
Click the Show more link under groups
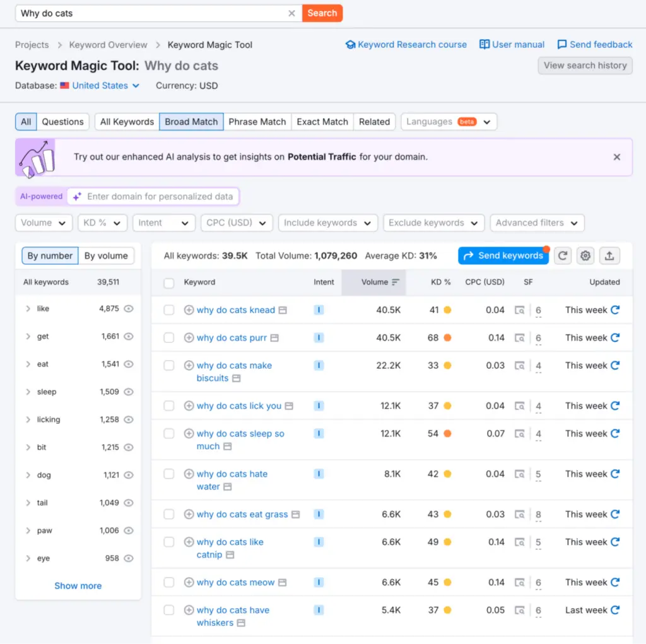pyautogui.click(x=78, y=586)
